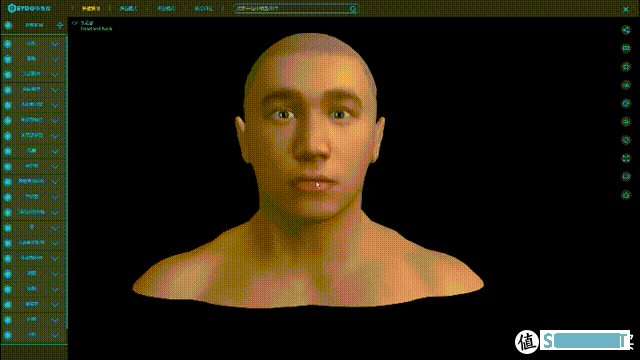Click the icon directly above the home icon
The height and width of the screenshot is (360, 640).
point(626,176)
